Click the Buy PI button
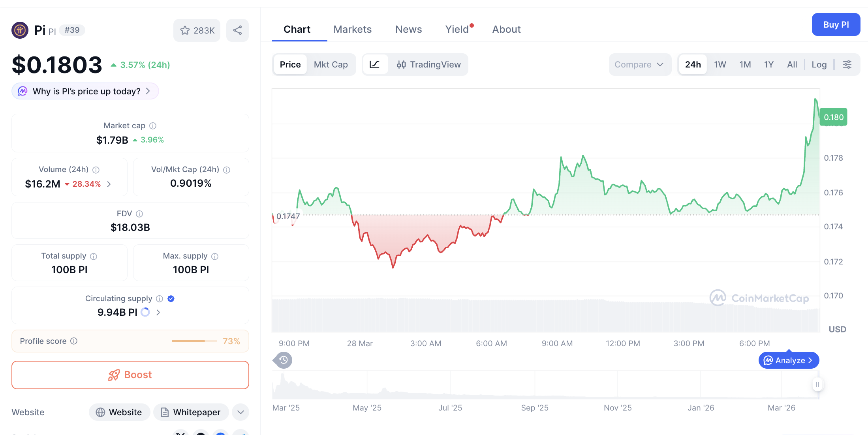 [836, 24]
